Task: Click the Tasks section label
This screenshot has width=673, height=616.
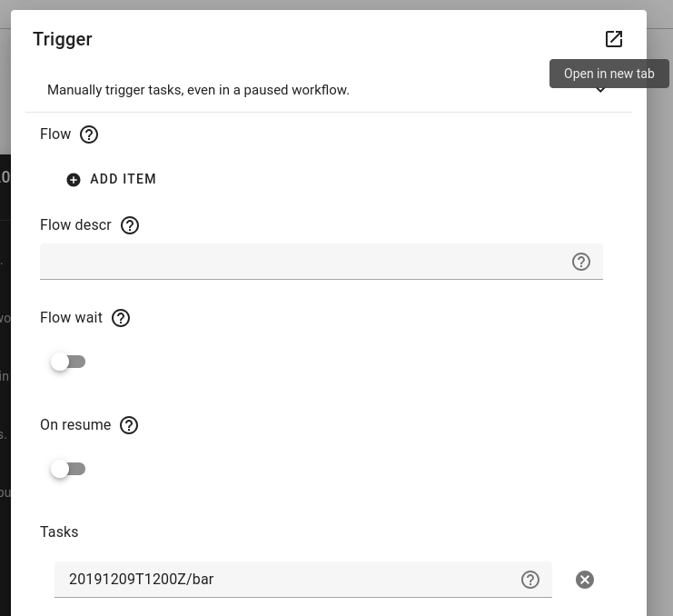Action: click(x=59, y=532)
